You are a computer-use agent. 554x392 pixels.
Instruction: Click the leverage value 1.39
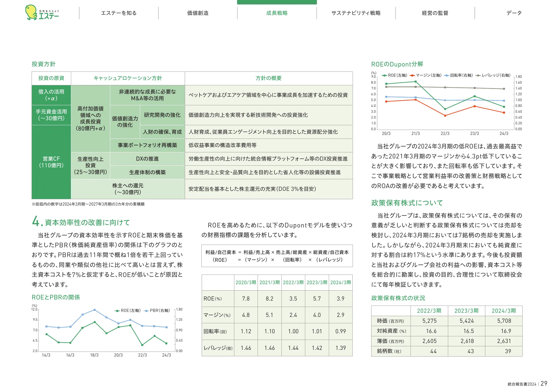click(x=341, y=348)
